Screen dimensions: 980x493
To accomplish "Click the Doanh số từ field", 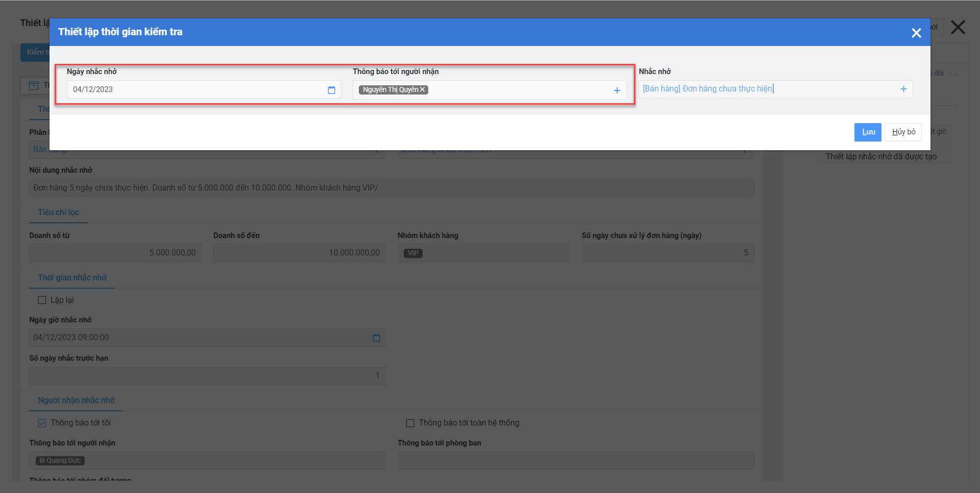I will [x=115, y=253].
